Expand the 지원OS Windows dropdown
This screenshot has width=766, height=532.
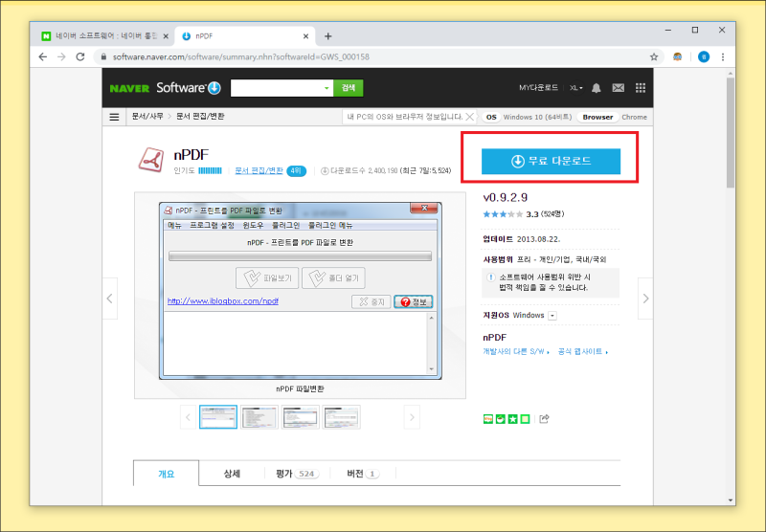[552, 316]
